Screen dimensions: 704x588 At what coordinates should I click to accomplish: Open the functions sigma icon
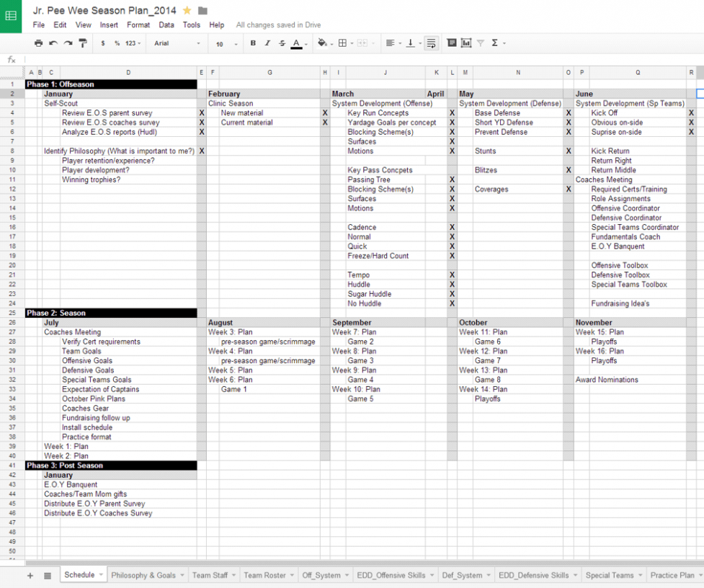pos(495,43)
